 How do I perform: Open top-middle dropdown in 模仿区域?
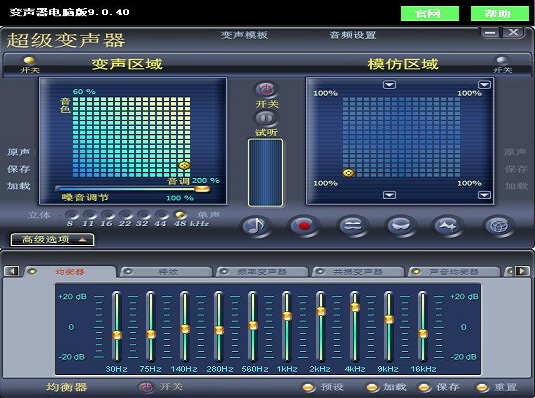[389, 84]
